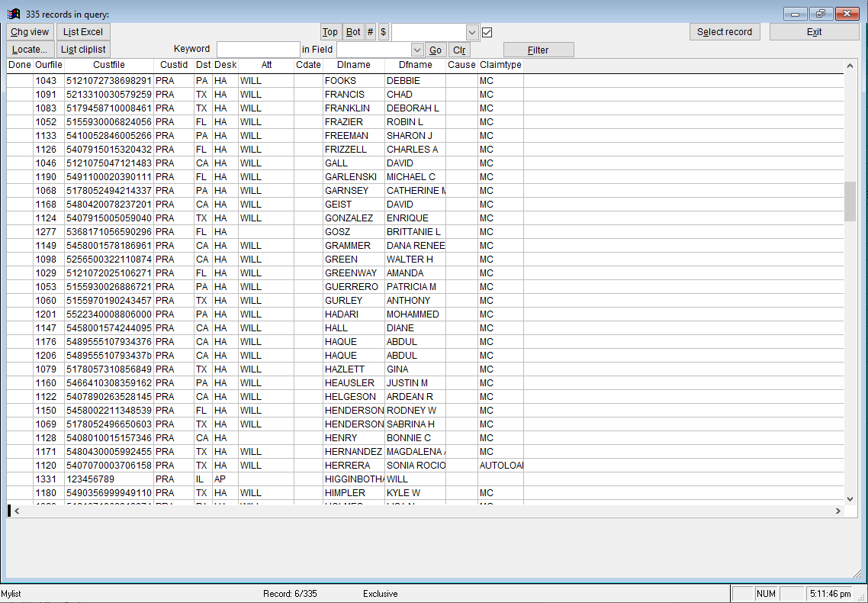Select the FOOKS record row
This screenshot has width=868, height=603.
(425, 81)
